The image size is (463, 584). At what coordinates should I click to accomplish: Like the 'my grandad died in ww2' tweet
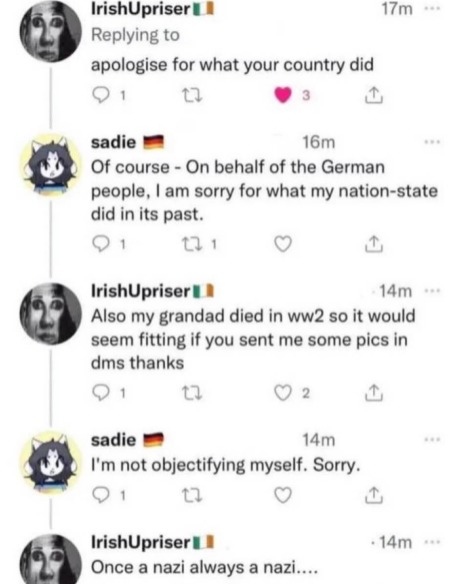(x=283, y=393)
